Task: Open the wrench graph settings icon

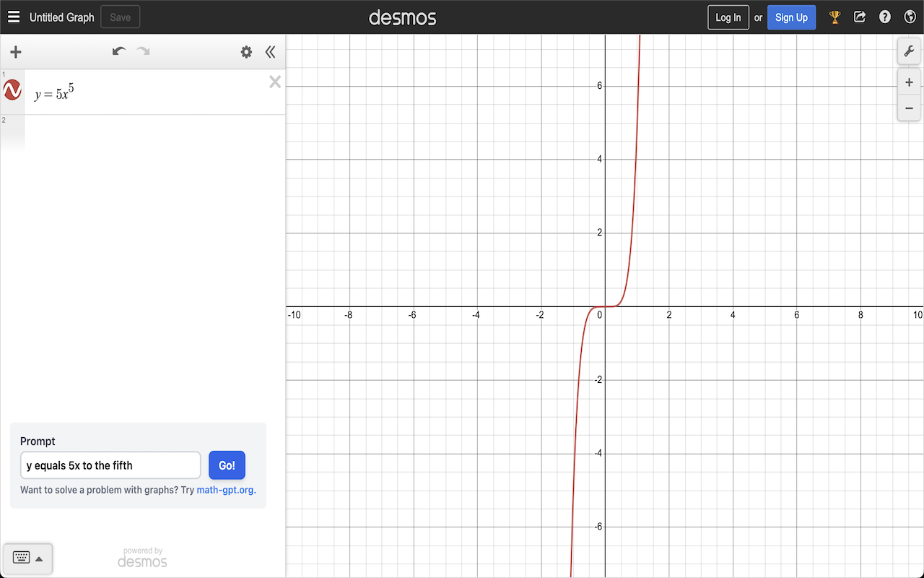Action: pos(909,51)
